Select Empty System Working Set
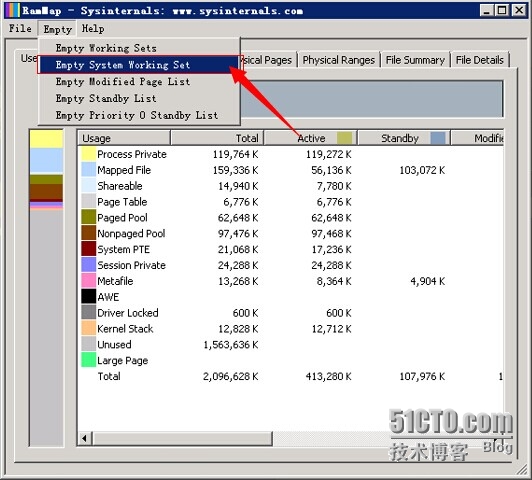 (x=139, y=65)
